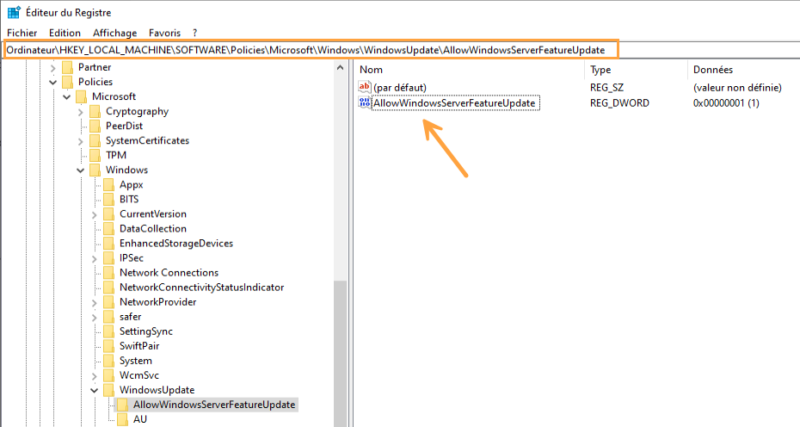
Task: Expand the SystemCertificates key
Action: 81,141
